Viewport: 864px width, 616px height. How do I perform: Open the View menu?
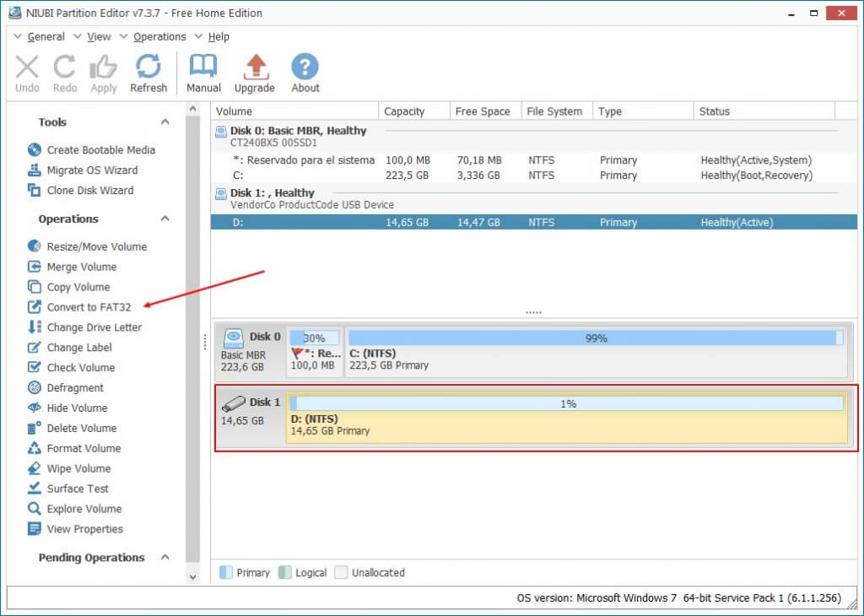pos(99,36)
